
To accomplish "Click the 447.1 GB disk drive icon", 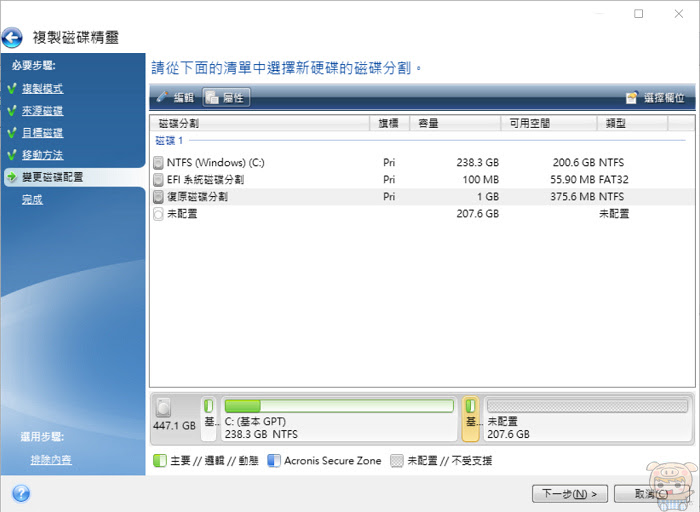I will (x=163, y=407).
